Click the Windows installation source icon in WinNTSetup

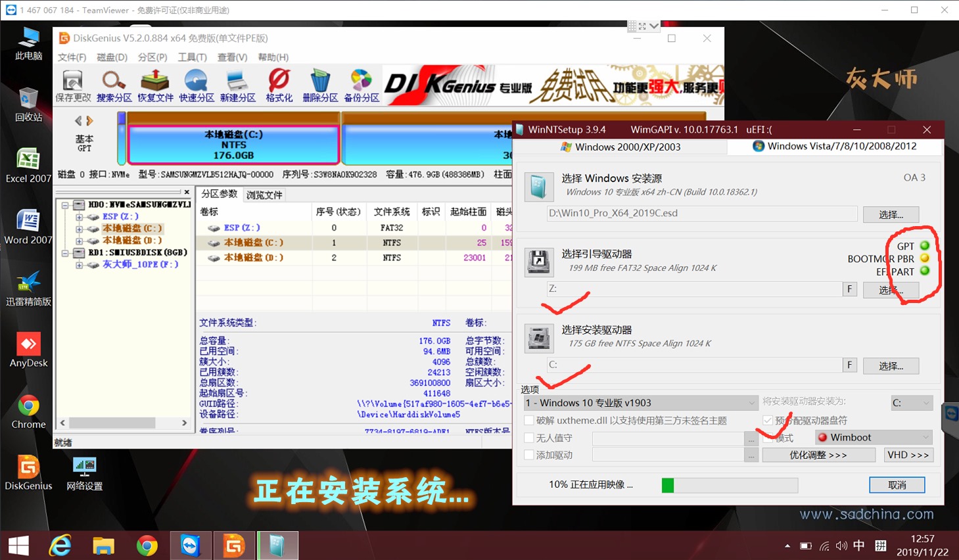coord(538,187)
